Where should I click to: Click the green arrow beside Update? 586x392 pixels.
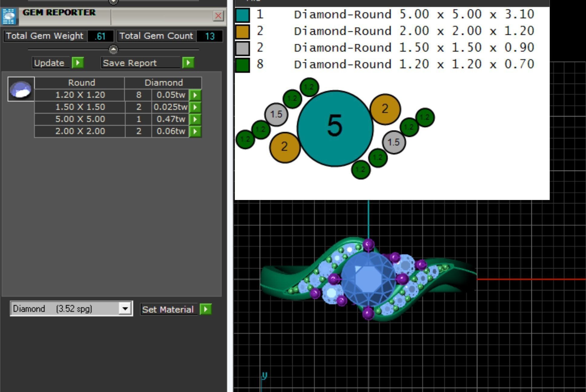point(78,63)
